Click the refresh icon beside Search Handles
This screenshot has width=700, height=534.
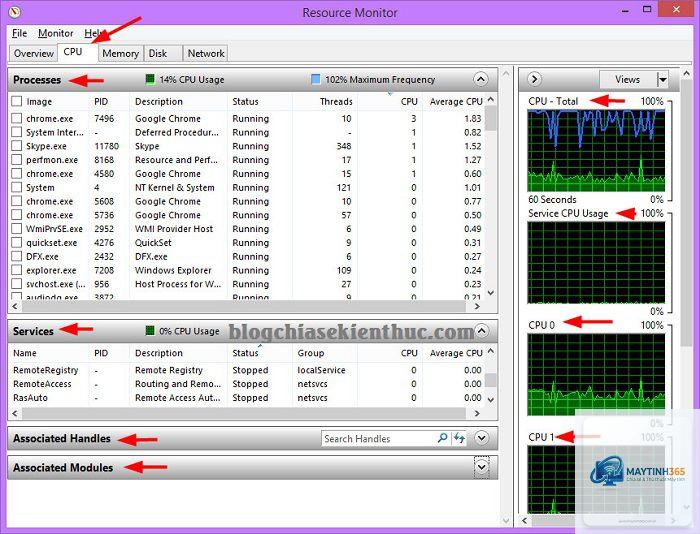click(x=459, y=438)
